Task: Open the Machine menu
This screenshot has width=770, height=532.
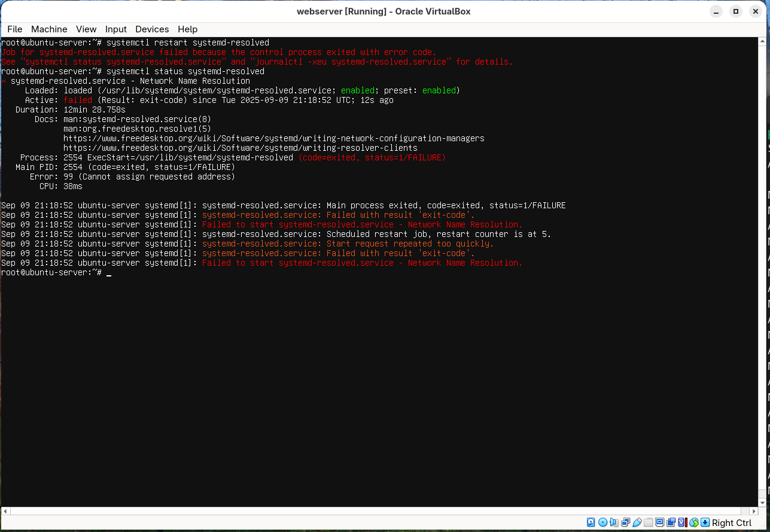Action: click(49, 29)
